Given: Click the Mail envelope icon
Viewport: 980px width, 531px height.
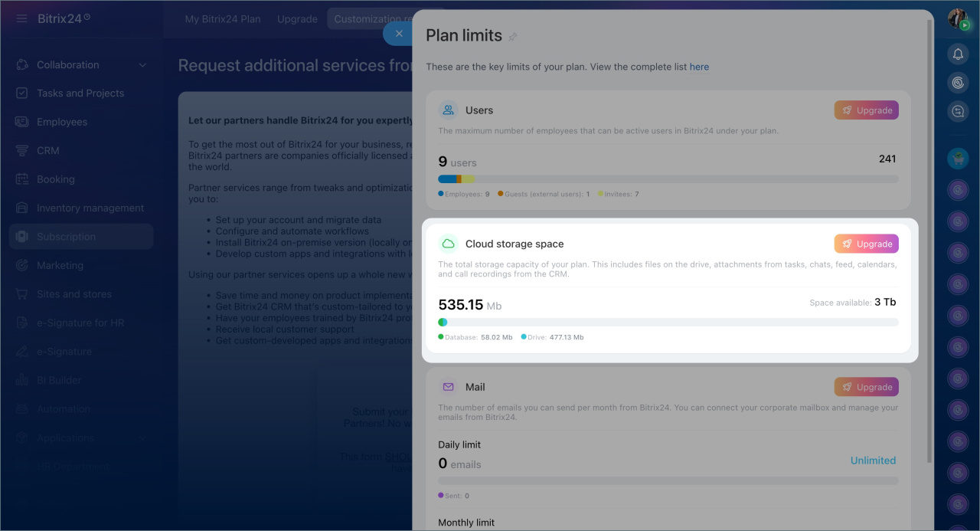Looking at the screenshot, I should [448, 387].
